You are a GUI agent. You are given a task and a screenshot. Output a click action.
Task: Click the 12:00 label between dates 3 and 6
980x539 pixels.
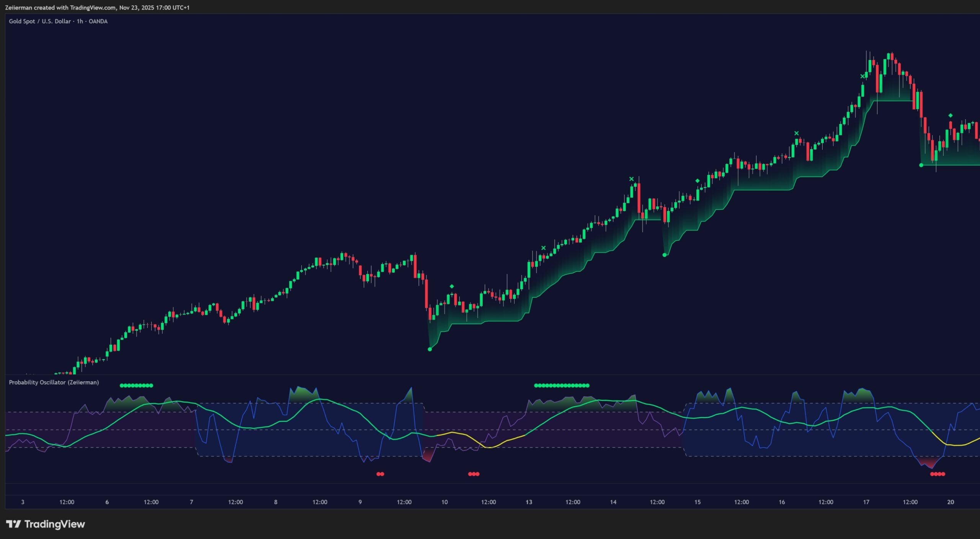[67, 502]
